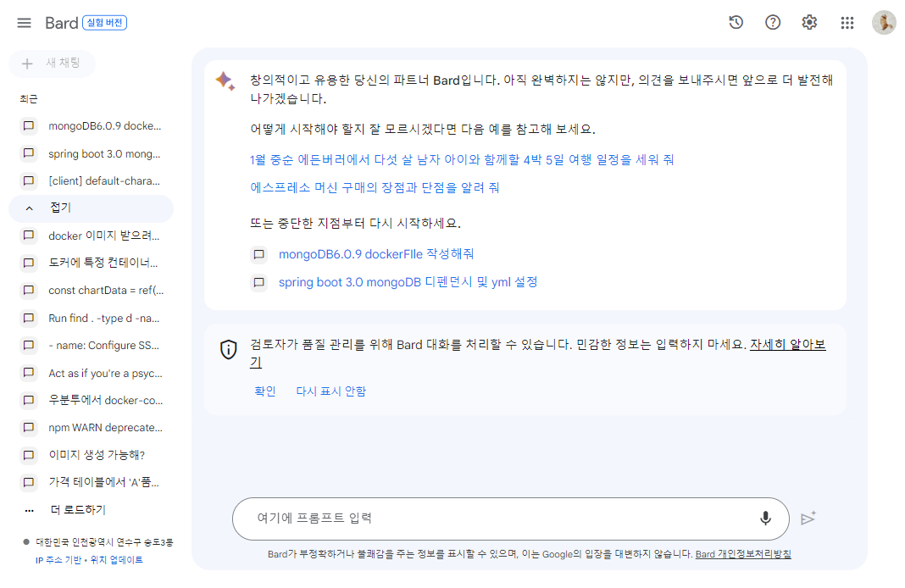The width and height of the screenshot is (905, 588).
Task: Open chat - name: Configure SS...
Action: [92, 345]
